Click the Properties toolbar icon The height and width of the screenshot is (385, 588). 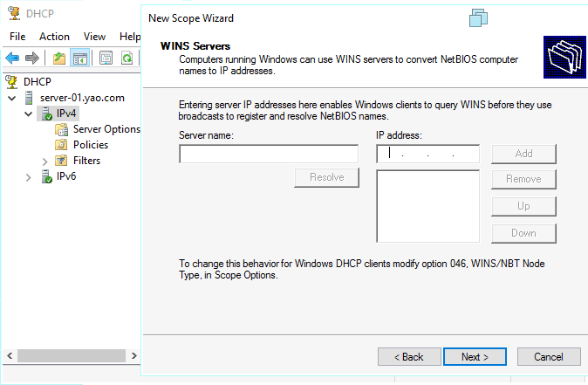(x=106, y=58)
